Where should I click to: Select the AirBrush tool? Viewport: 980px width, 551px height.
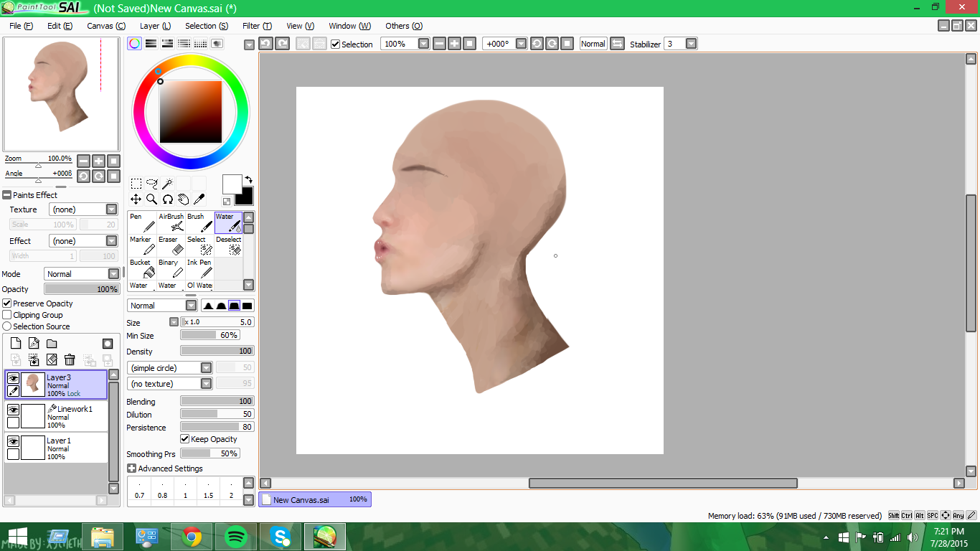pos(171,222)
